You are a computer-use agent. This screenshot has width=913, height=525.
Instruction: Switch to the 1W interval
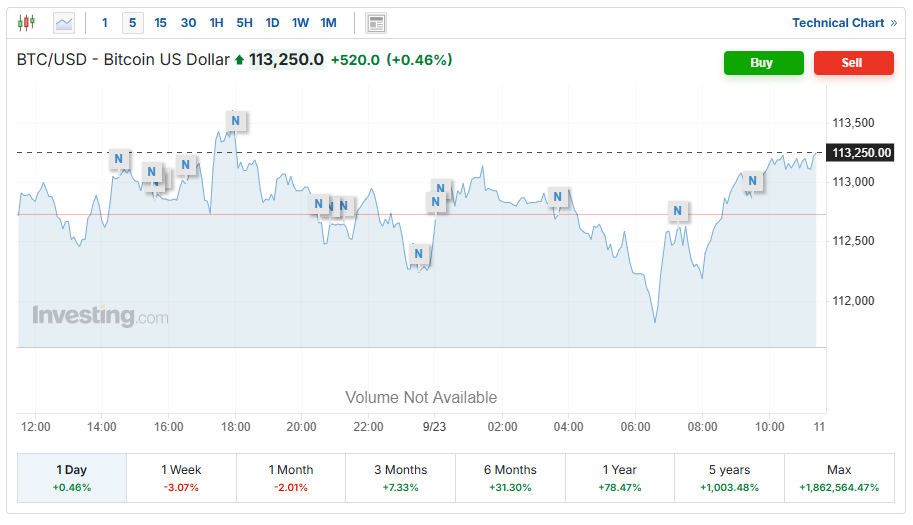pos(300,22)
